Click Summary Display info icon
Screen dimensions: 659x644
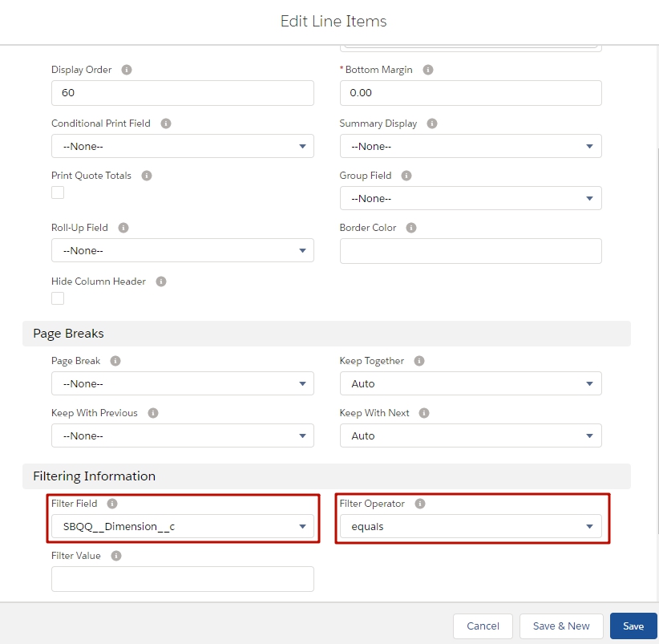pos(432,124)
